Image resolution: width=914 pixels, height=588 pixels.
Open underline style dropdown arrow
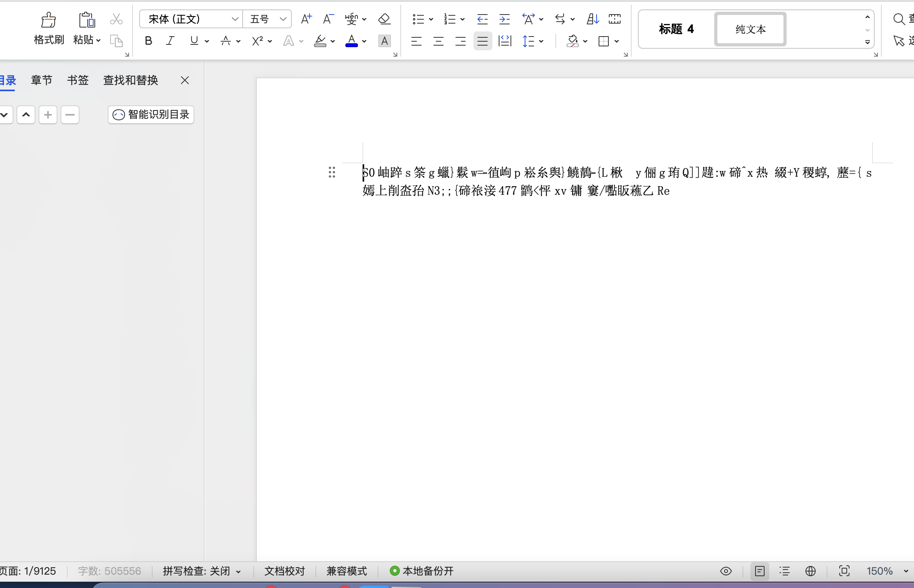(207, 41)
